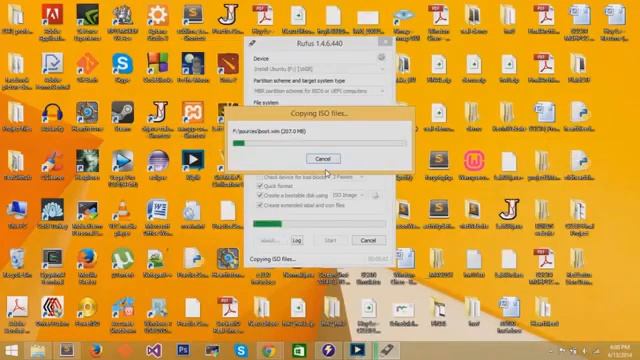The width and height of the screenshot is (640, 360).
Task: Click the select ISO disc icon button
Action: (376, 196)
